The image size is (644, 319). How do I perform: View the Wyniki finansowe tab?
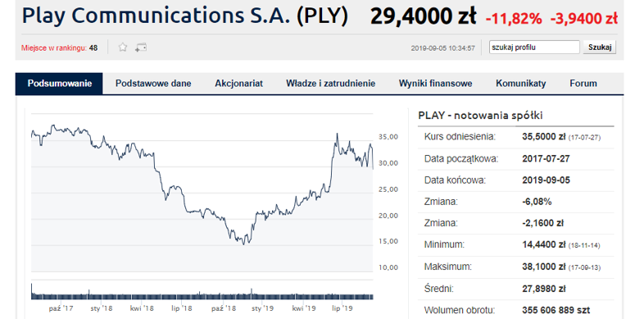(435, 84)
